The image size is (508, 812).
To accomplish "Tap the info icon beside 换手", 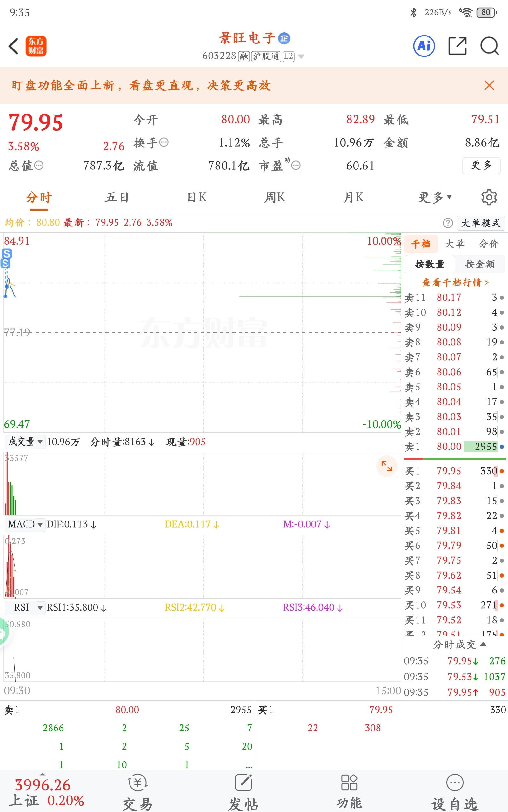I will click(x=164, y=142).
